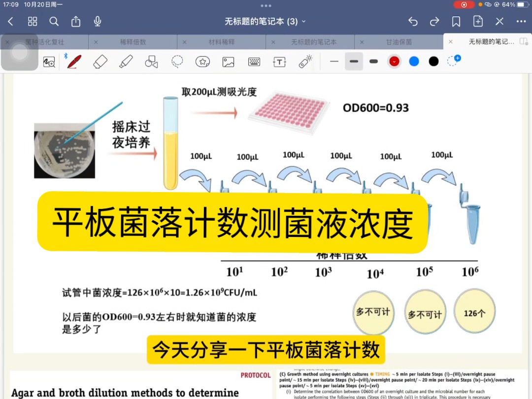The width and height of the screenshot is (532, 399).
Task: Tap the share export icon
Action: point(76,21)
